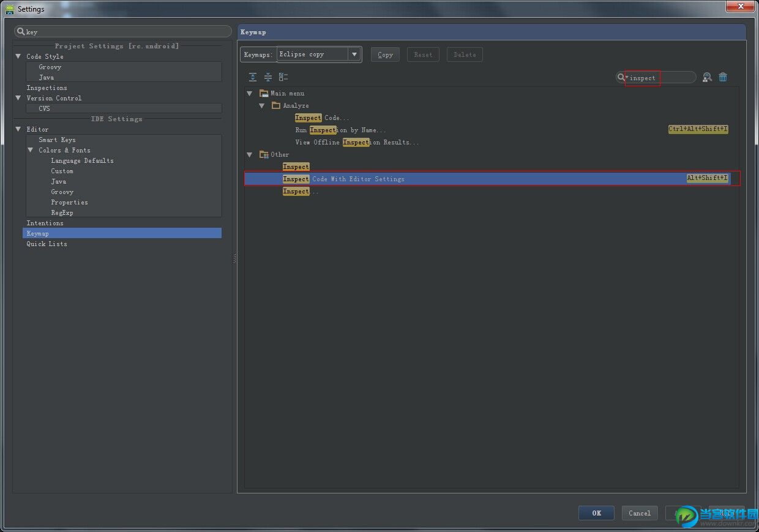The height and width of the screenshot is (532, 759).
Task: Open the Inspections settings page
Action: pos(47,88)
